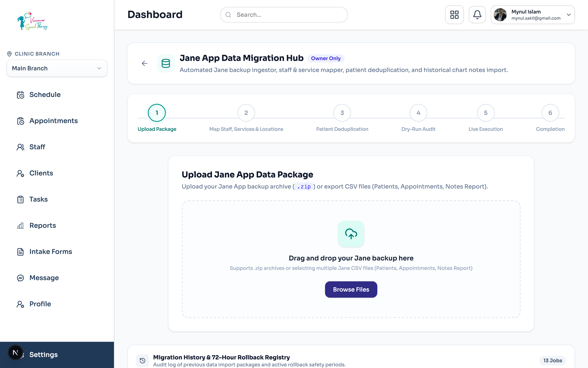
Task: Click the Clients icon in sidebar
Action: [x=20, y=173]
